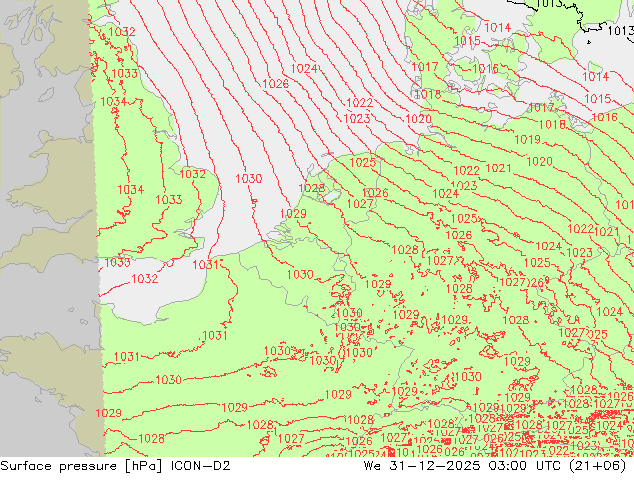This screenshot has height=490, width=634.
Task: Select the 1033 label left of the 1032 East Anglia label
Action: point(169,200)
